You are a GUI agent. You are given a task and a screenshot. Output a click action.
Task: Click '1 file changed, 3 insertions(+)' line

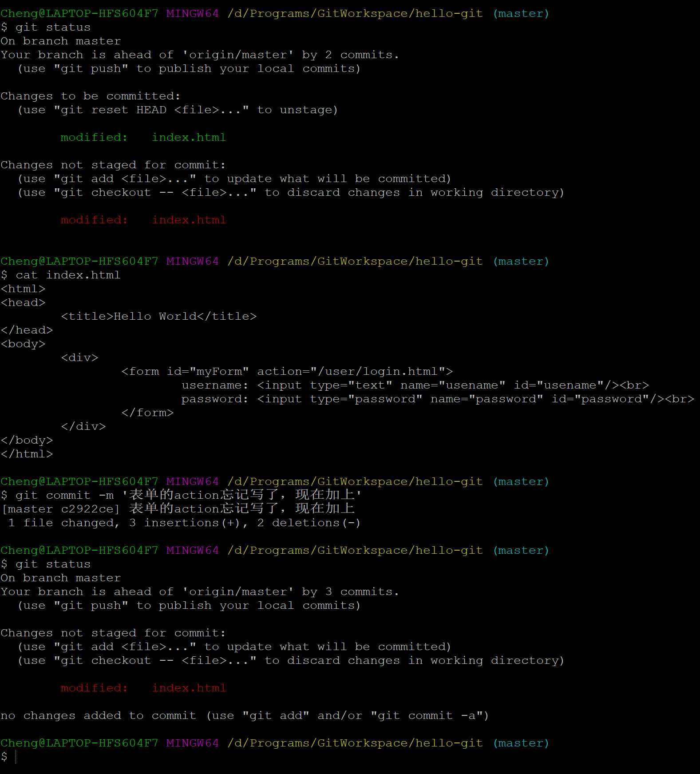click(x=184, y=523)
